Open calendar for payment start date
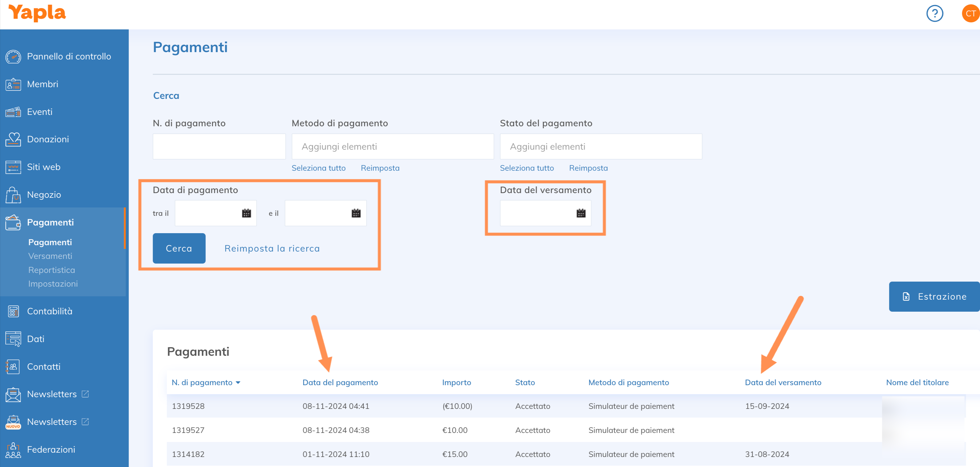This screenshot has width=980, height=467. 246,213
